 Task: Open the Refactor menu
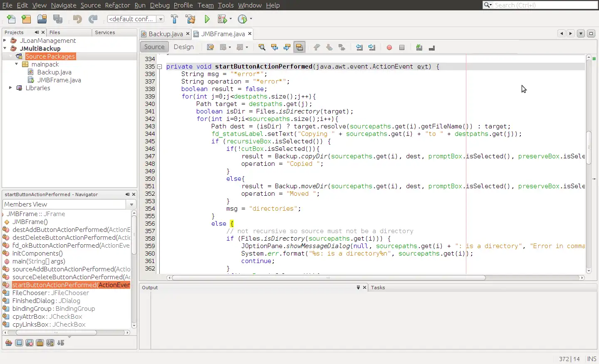coord(117,5)
